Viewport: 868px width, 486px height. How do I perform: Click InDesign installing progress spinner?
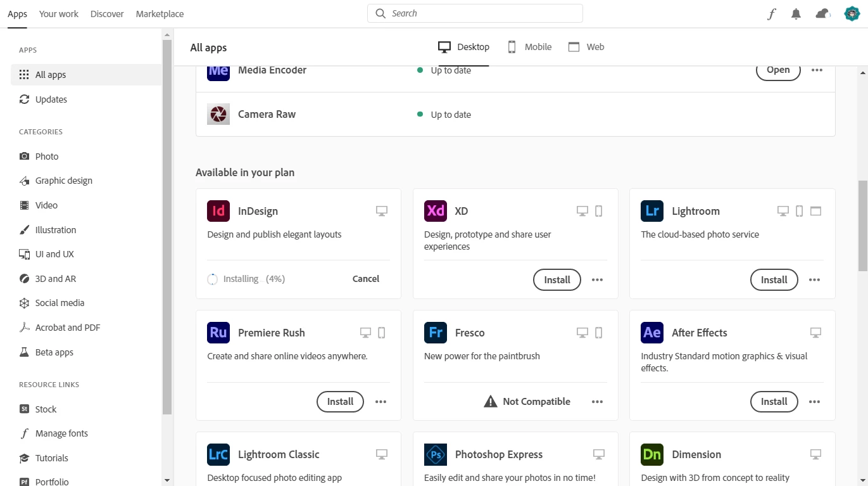(x=213, y=279)
